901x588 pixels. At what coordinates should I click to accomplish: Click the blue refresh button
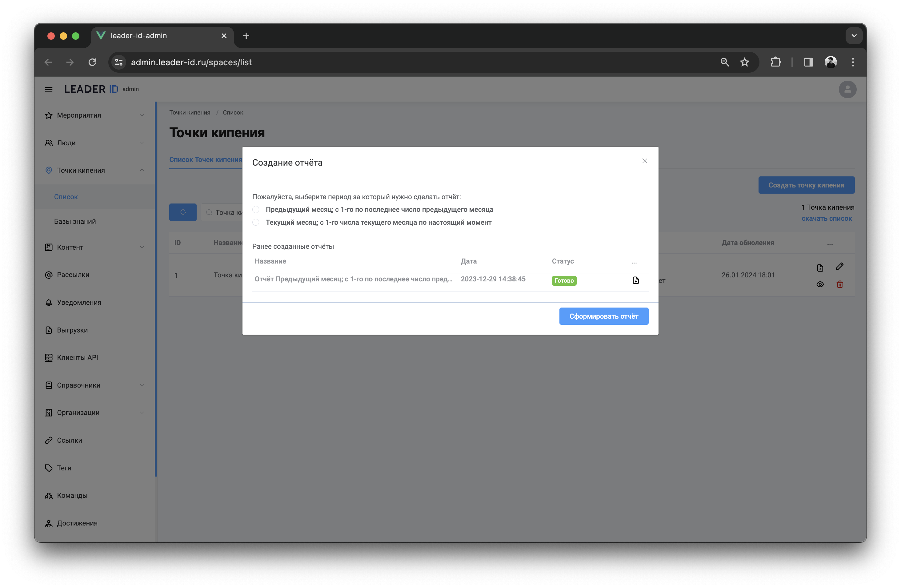[x=182, y=212]
